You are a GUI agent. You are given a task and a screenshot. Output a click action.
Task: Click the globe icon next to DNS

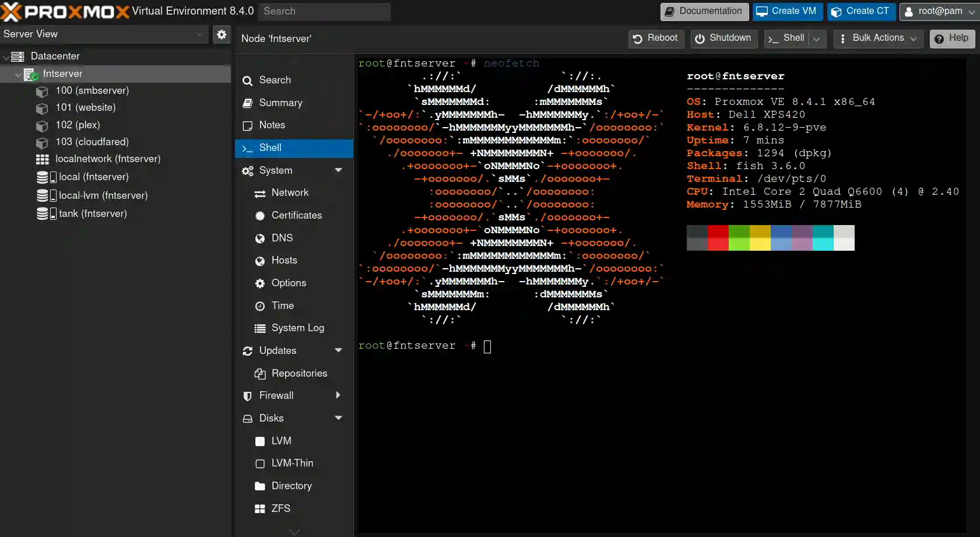pos(260,238)
